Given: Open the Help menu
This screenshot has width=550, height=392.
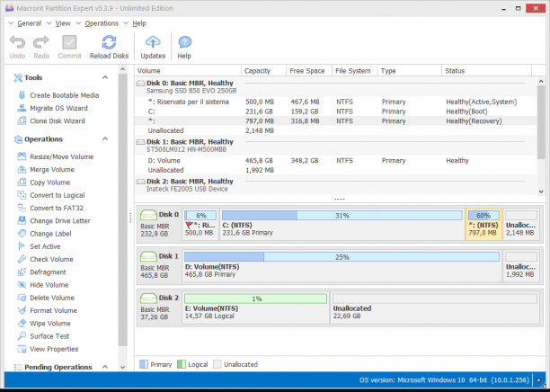Looking at the screenshot, I should click(139, 23).
